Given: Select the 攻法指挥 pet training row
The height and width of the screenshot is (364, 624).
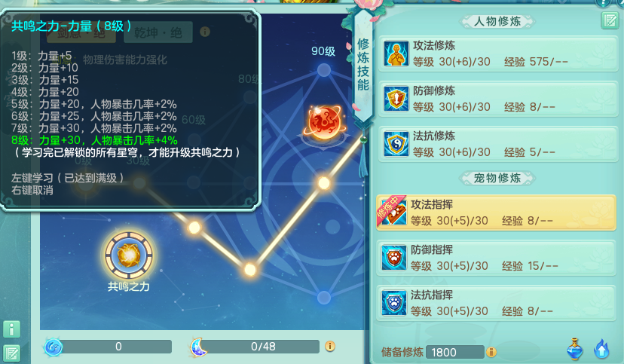Looking at the screenshot, I should point(496,213).
